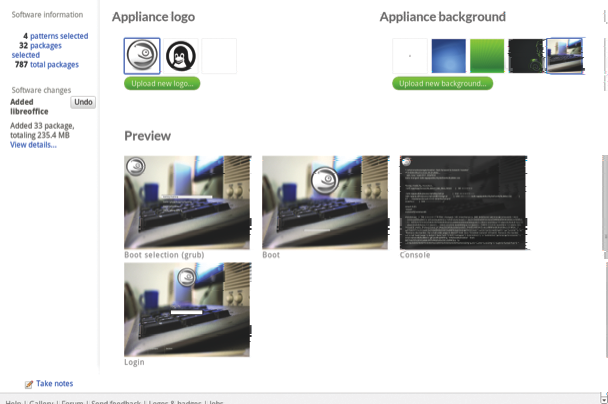Image resolution: width=608 pixels, height=404 pixels.
Task: Open the Boot selection (grub) preview
Action: (x=187, y=202)
